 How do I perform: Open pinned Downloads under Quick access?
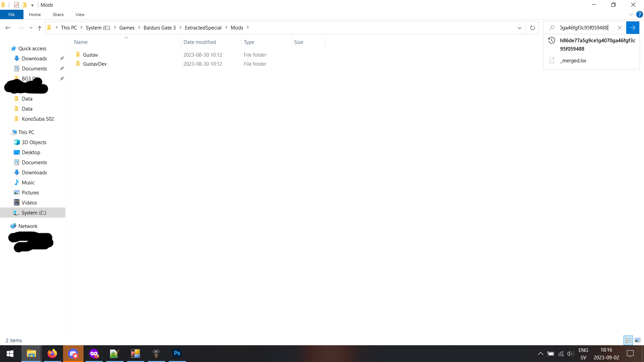pyautogui.click(x=34, y=59)
